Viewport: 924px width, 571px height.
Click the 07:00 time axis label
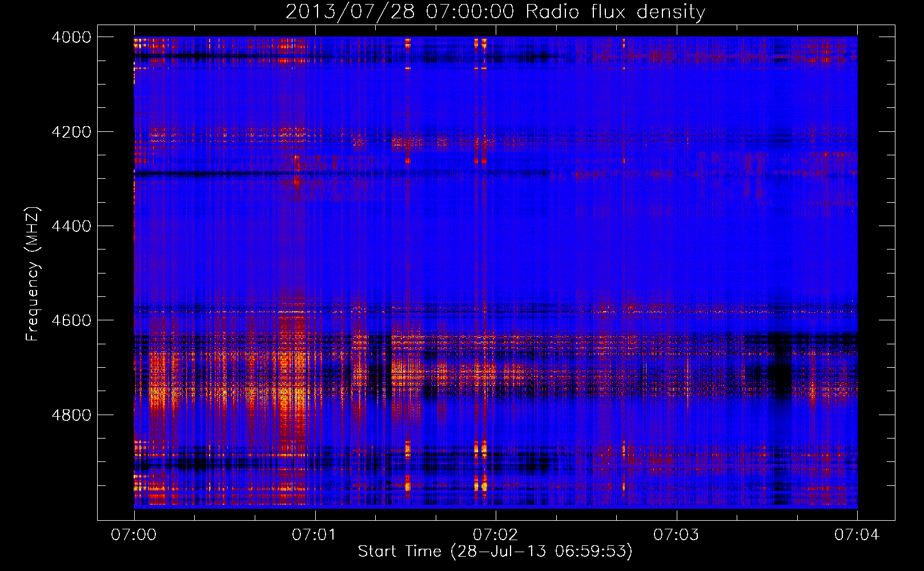pos(134,534)
